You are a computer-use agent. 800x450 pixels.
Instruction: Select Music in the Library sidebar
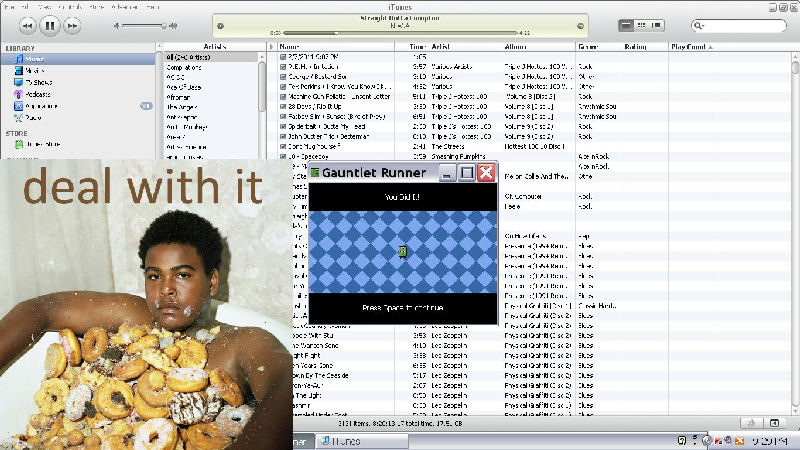(x=34, y=59)
